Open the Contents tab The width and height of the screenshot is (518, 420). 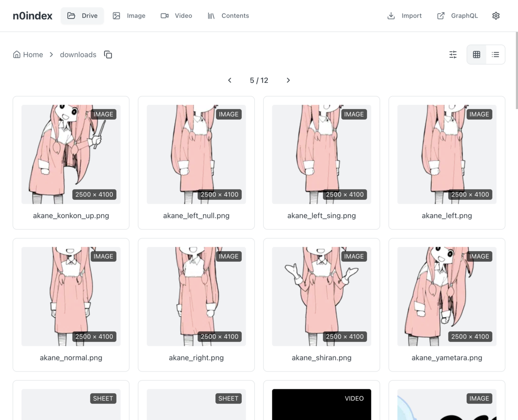click(x=228, y=16)
